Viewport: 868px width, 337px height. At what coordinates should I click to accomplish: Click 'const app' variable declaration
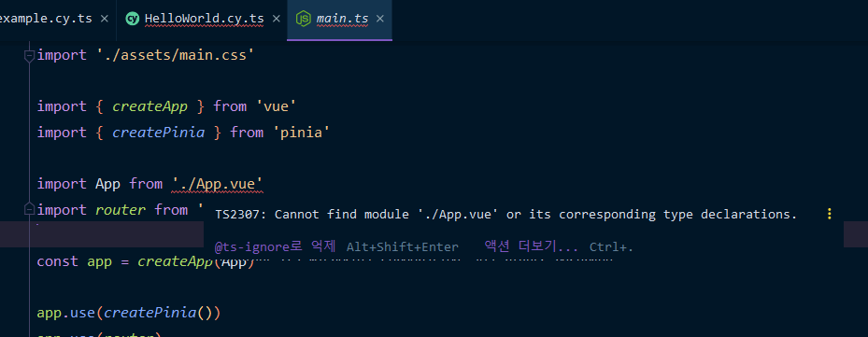click(x=75, y=261)
